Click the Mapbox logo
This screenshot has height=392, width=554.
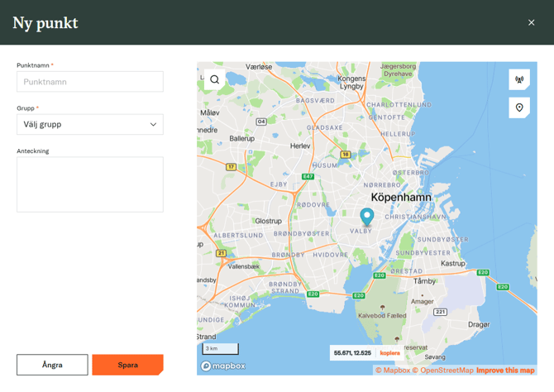(x=223, y=366)
